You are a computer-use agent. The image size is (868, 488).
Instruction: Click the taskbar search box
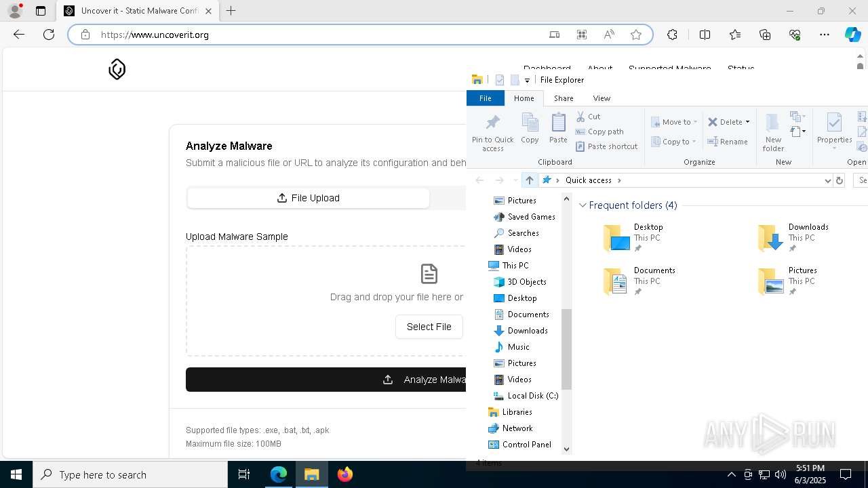(x=130, y=474)
